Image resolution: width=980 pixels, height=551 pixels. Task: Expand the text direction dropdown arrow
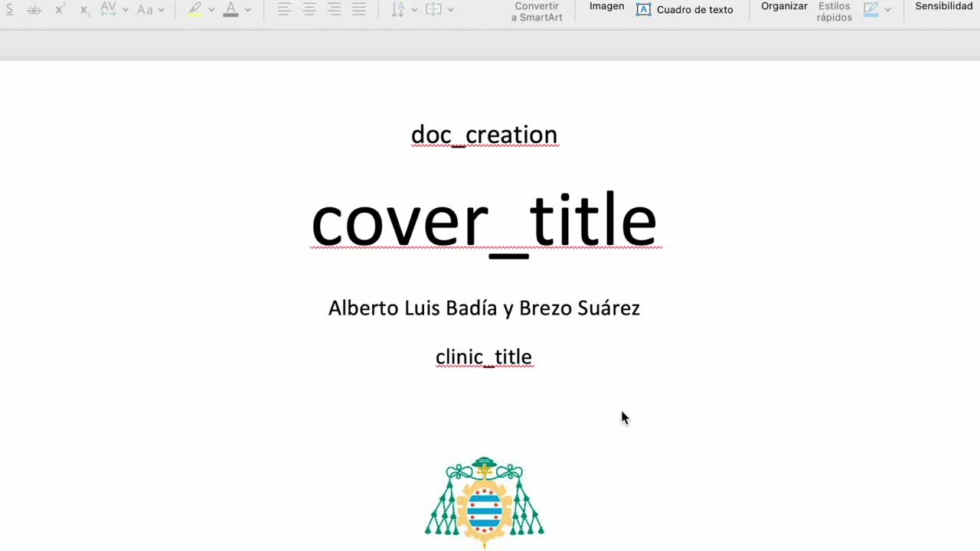(414, 10)
